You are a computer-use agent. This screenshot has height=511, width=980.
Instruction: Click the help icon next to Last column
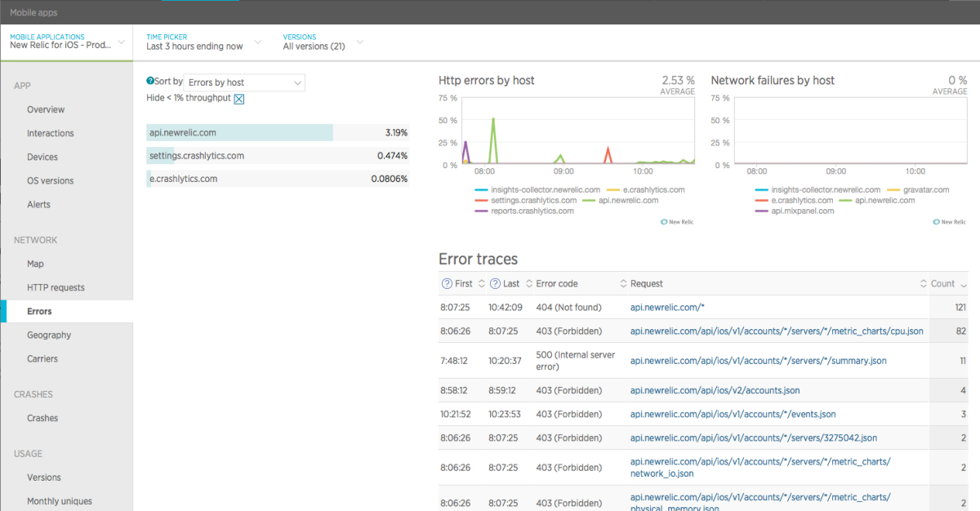495,284
